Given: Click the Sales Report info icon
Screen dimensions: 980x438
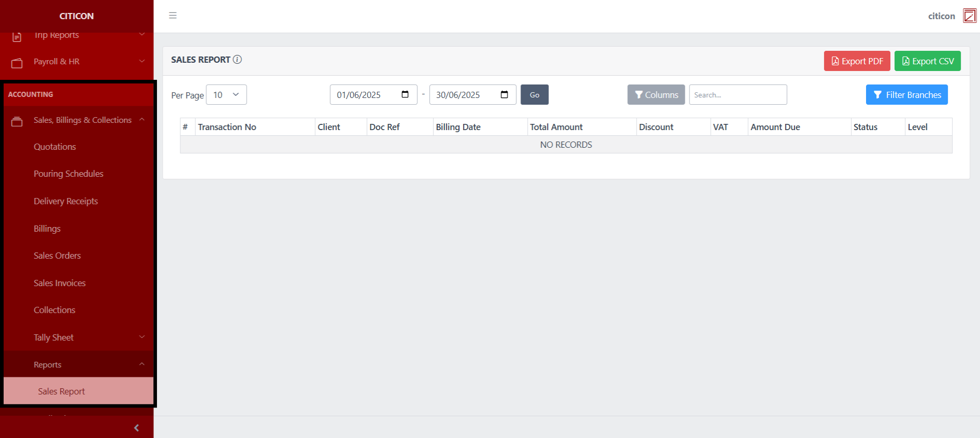Looking at the screenshot, I should (237, 60).
